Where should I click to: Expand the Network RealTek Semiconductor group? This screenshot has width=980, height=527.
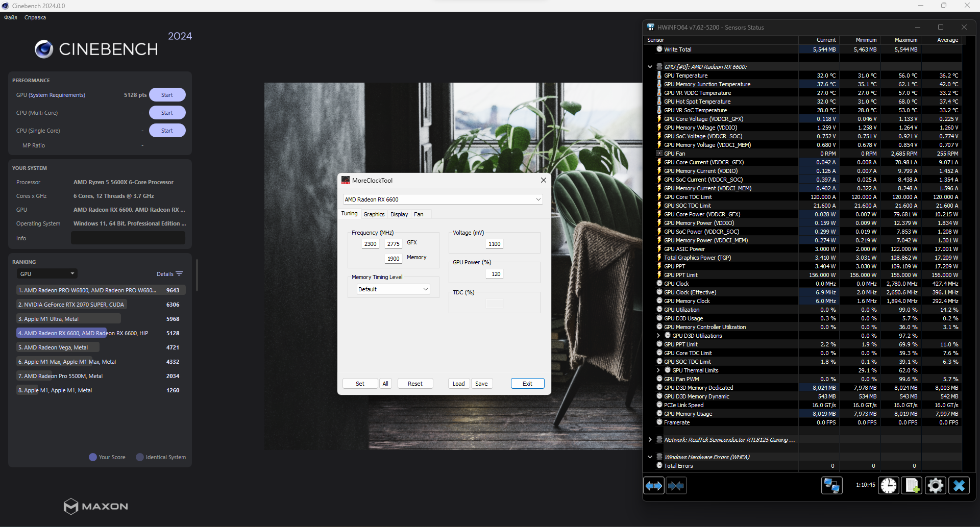(x=650, y=440)
